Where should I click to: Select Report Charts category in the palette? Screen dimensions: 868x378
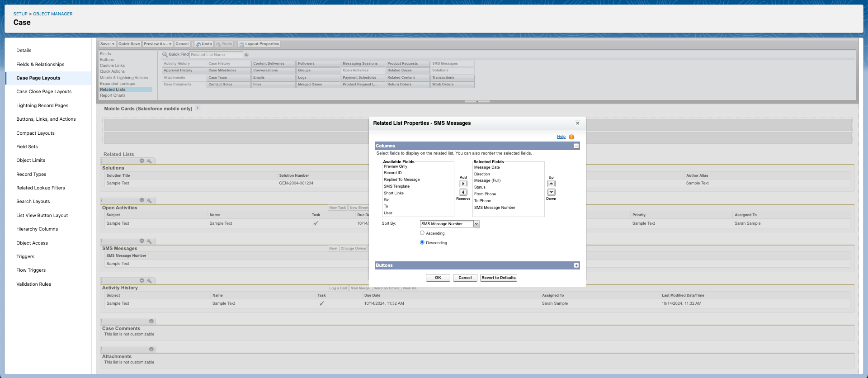tap(113, 95)
